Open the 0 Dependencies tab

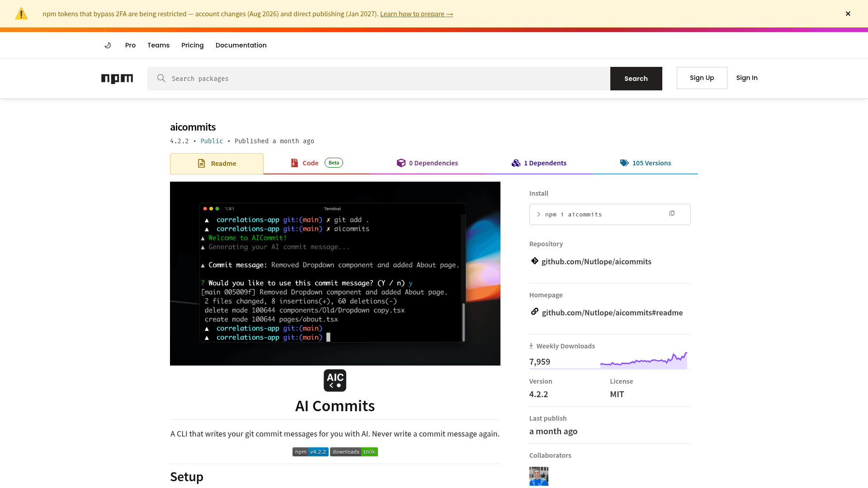coord(427,163)
